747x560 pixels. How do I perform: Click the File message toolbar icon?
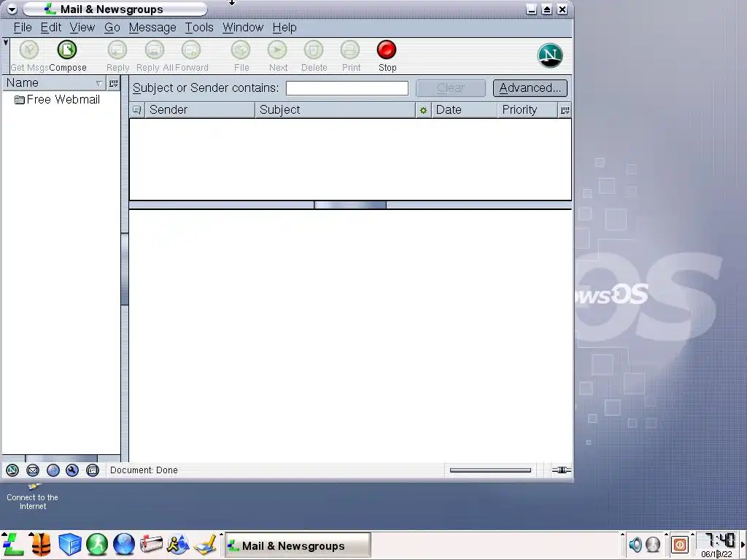click(241, 50)
